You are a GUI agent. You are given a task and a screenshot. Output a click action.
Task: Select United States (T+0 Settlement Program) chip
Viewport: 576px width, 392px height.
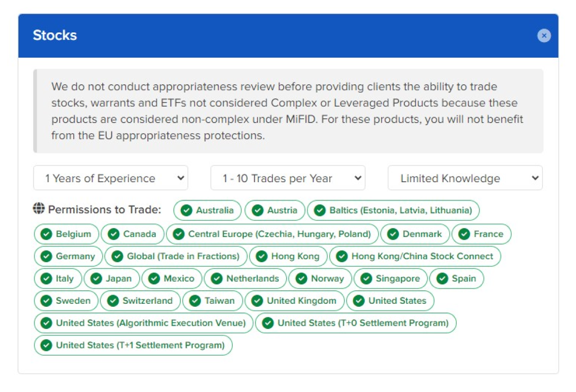[356, 323]
